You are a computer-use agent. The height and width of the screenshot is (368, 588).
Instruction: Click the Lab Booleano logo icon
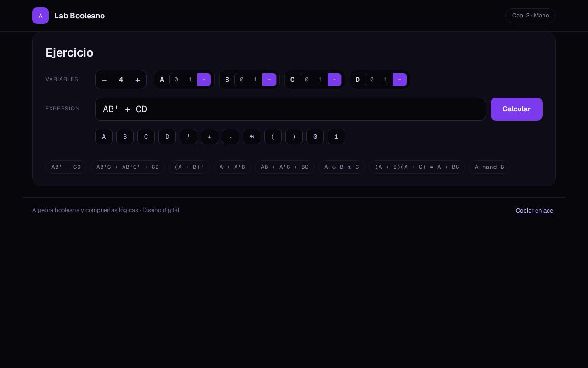(40, 16)
